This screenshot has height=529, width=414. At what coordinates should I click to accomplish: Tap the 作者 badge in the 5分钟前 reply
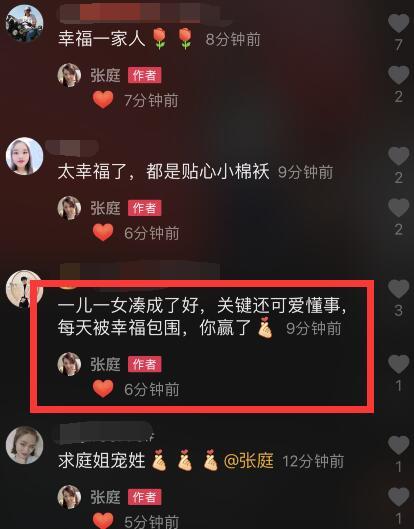click(x=144, y=497)
